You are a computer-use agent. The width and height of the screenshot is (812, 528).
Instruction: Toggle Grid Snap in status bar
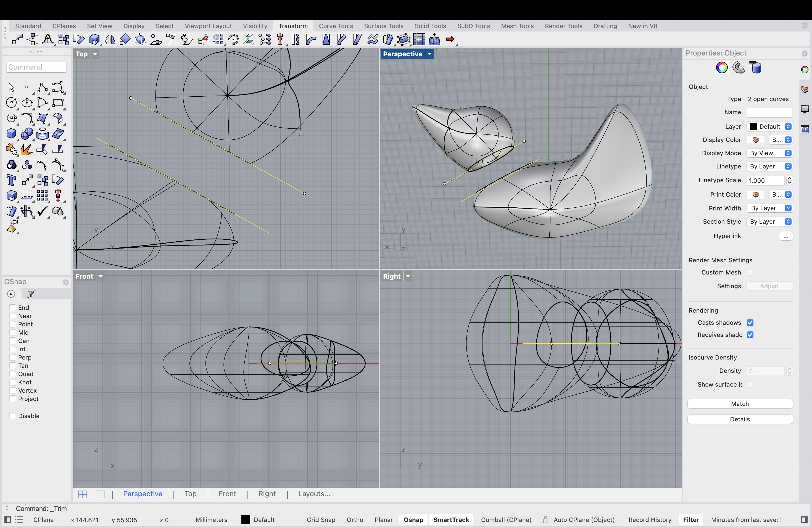pyautogui.click(x=321, y=520)
